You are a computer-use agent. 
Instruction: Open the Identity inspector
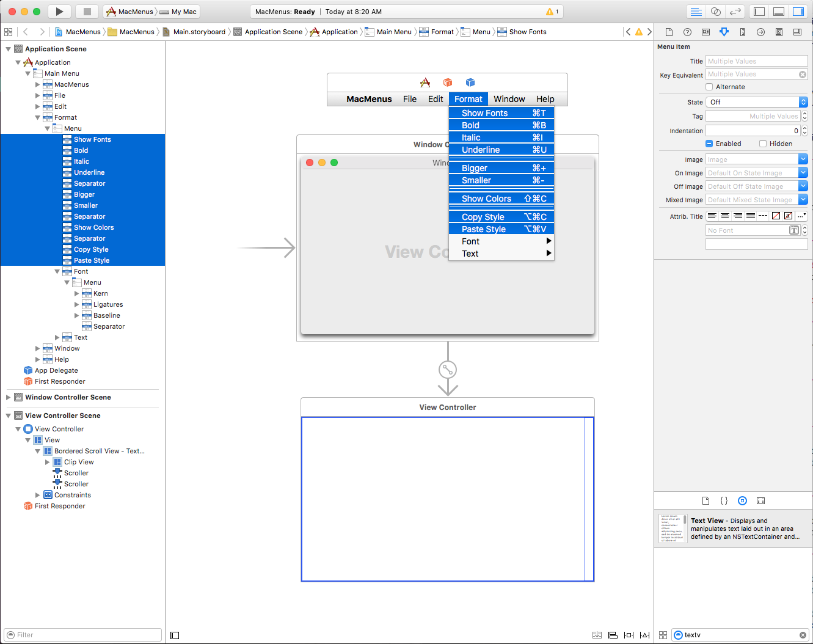coord(705,32)
